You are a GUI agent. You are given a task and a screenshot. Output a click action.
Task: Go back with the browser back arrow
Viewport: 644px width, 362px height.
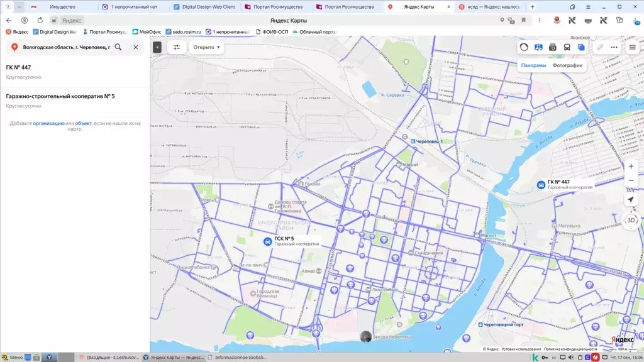pyautogui.click(x=9, y=20)
